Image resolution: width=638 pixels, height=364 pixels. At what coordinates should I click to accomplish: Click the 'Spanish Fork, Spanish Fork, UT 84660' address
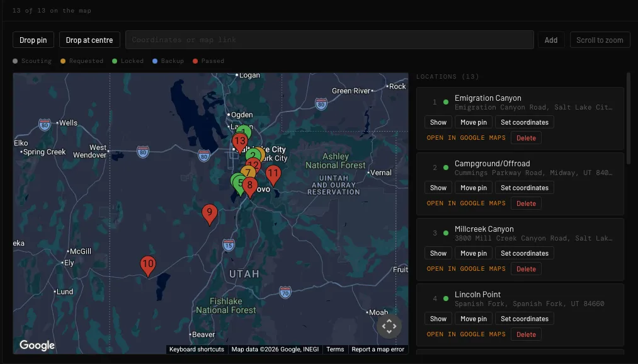[x=530, y=304]
